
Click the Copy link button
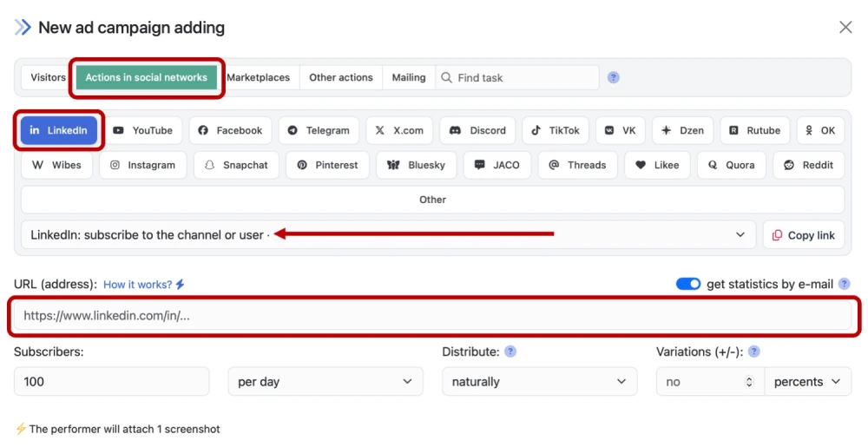tap(803, 235)
